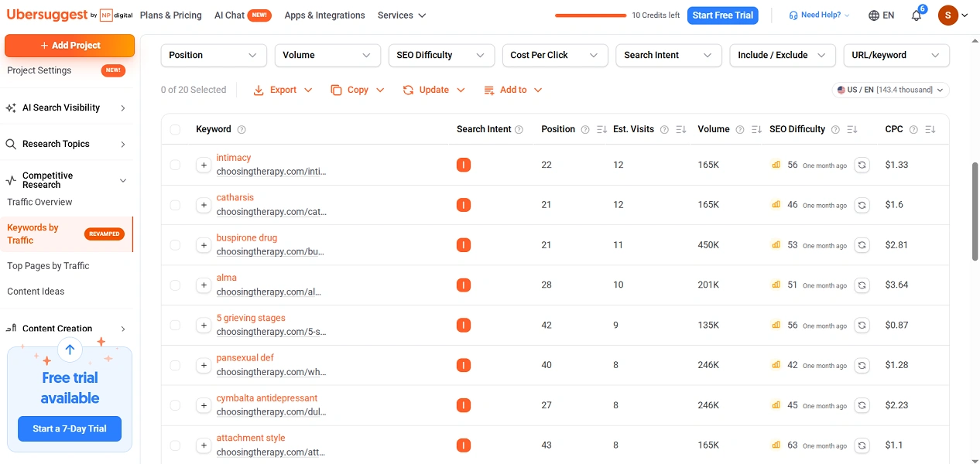Click the credits remaining progress bar
980x464 pixels.
tap(591, 15)
